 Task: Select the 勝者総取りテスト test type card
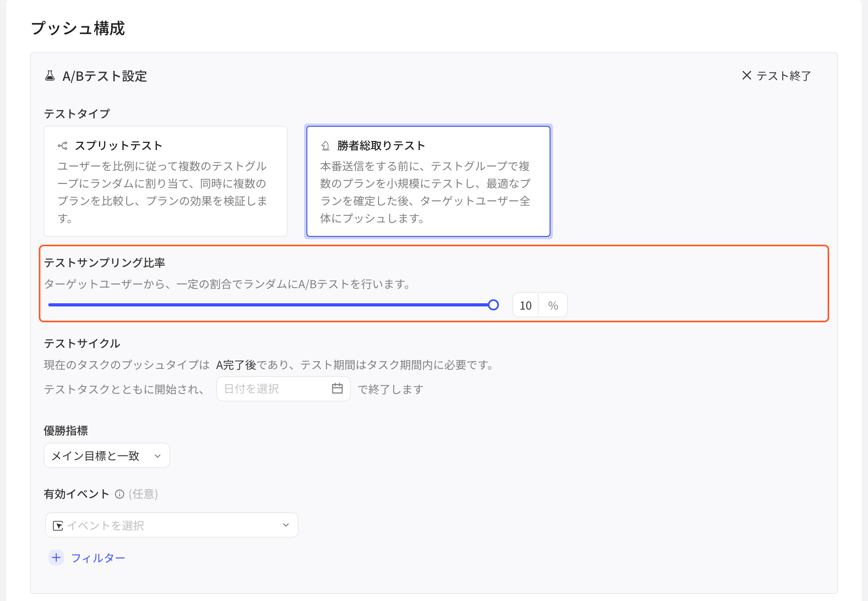[x=428, y=181]
